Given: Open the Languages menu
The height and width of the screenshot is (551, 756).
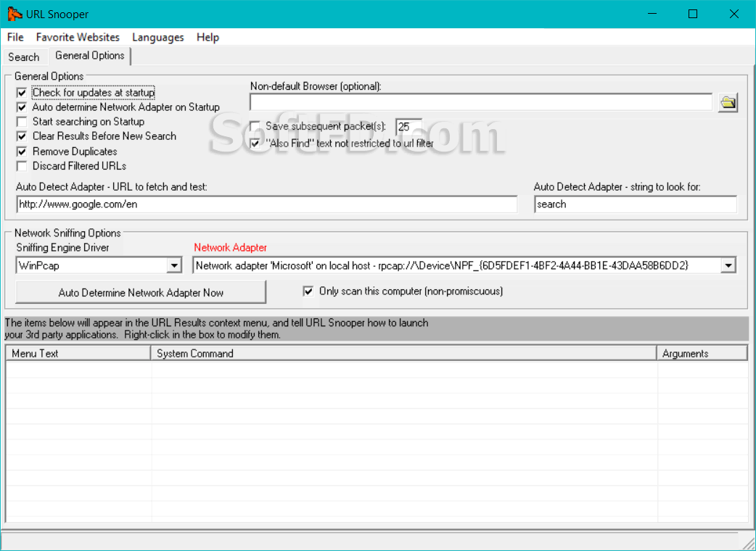Looking at the screenshot, I should (x=157, y=37).
